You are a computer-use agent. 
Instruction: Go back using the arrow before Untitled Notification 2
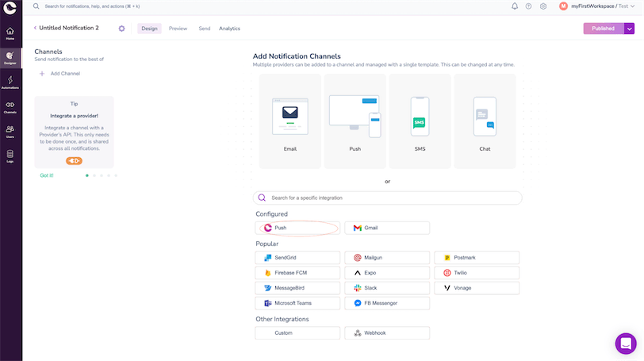tap(35, 28)
